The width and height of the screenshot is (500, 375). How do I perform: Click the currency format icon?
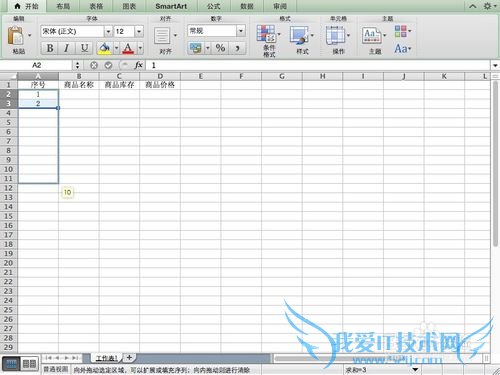point(196,48)
